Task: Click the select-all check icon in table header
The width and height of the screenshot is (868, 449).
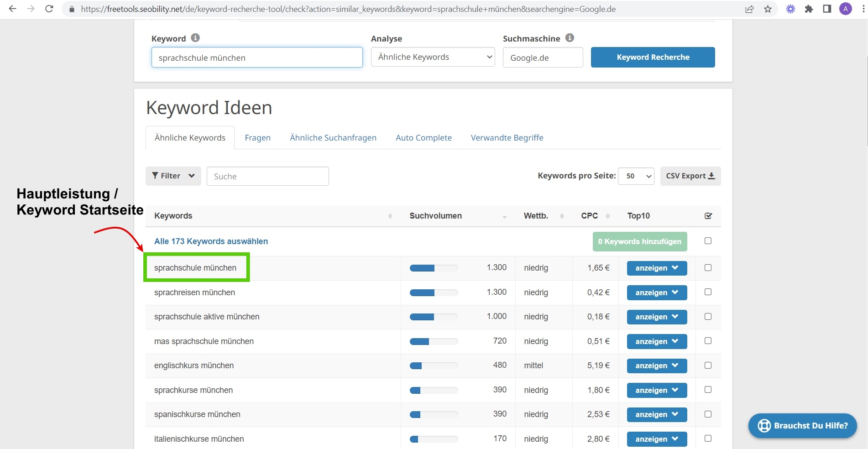Action: click(x=708, y=216)
